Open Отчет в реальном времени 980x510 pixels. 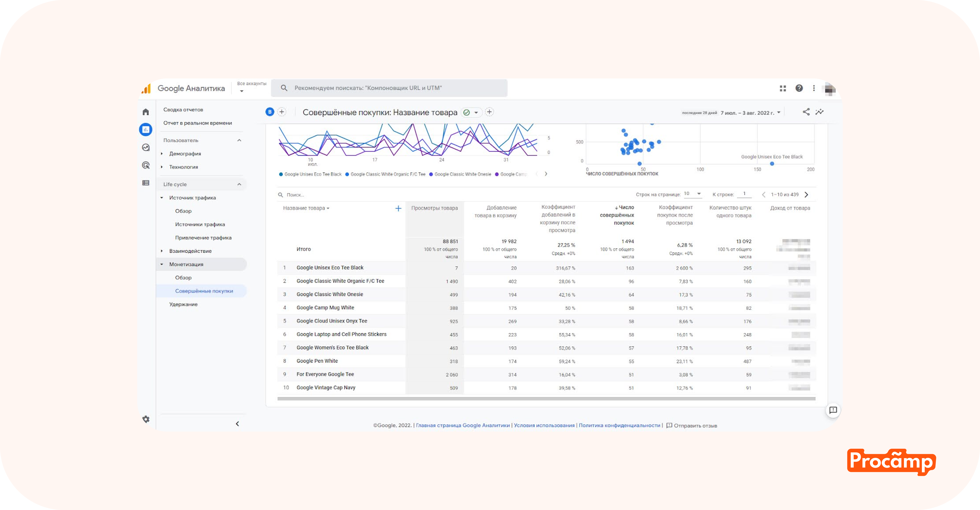197,123
